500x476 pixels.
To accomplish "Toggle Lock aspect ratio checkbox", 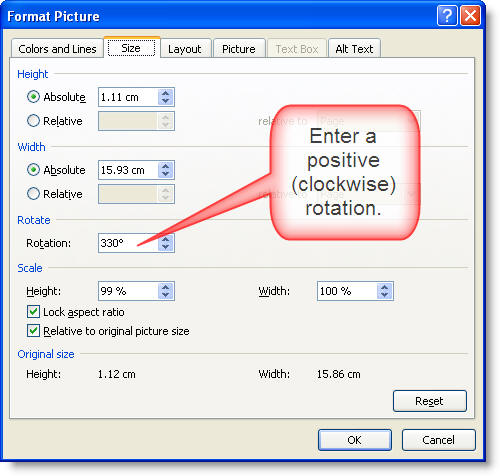I will pos(33,312).
